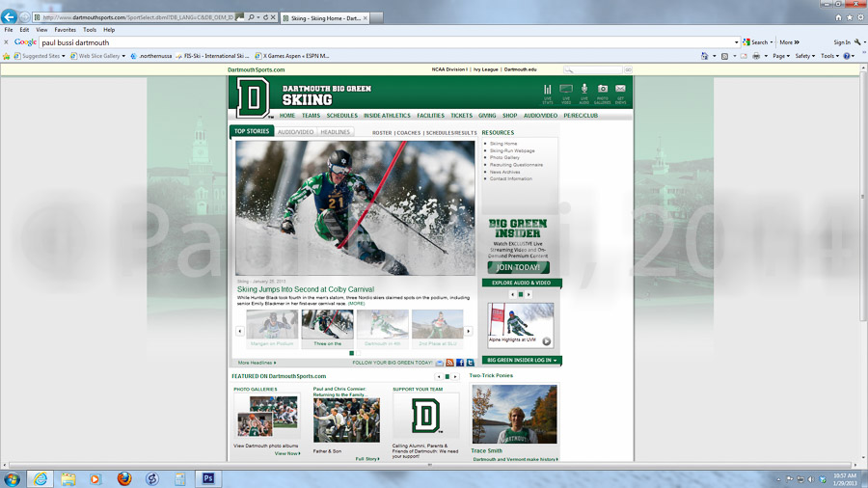Image resolution: width=868 pixels, height=488 pixels.
Task: Click the RSS feed icon
Action: (450, 363)
